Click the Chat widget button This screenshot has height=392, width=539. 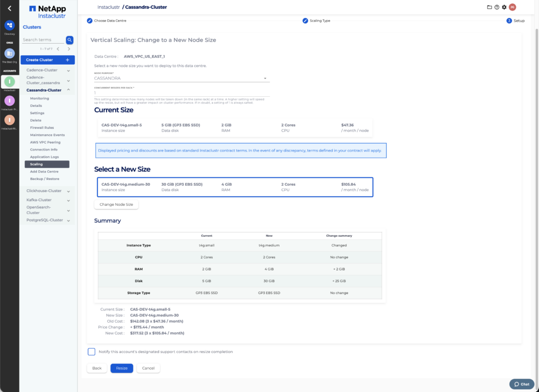(522, 384)
